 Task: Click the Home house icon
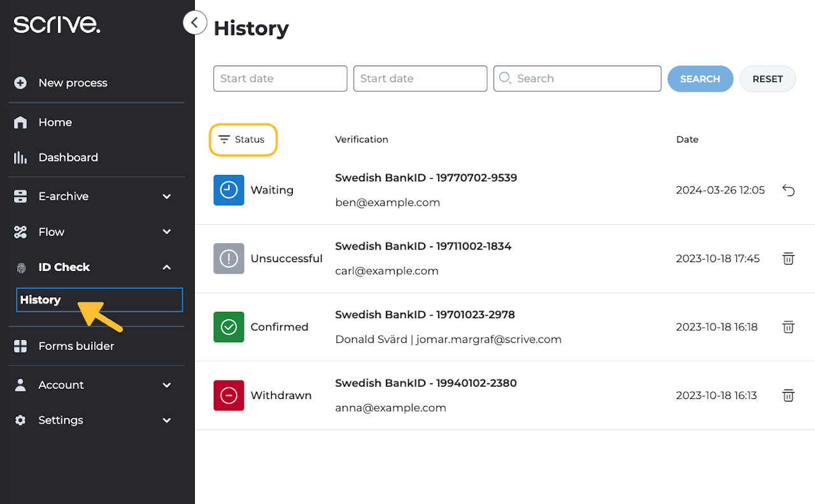point(20,122)
